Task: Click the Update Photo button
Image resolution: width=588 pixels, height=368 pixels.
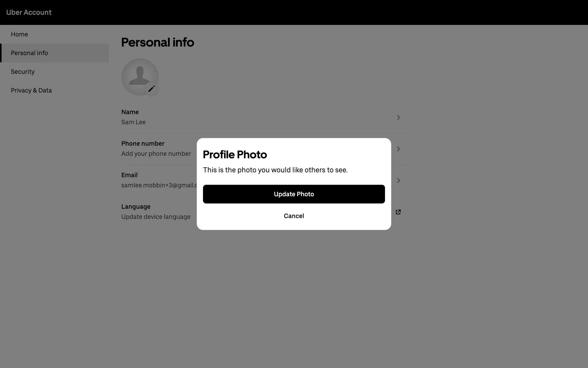Action: coord(294,194)
